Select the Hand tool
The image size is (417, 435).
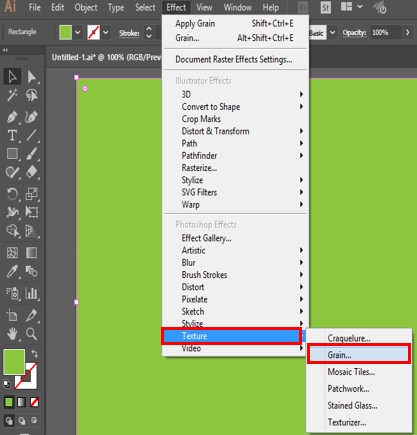[x=12, y=334]
